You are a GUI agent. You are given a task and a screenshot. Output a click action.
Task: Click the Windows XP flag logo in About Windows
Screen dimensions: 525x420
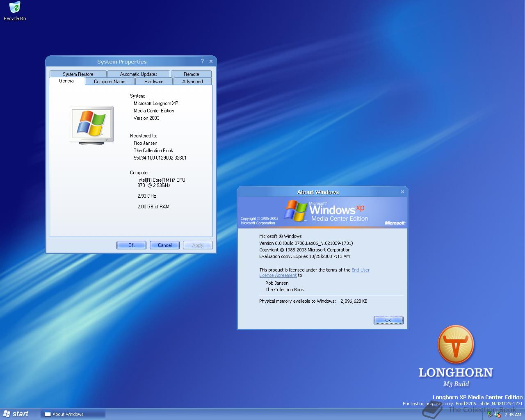(296, 210)
